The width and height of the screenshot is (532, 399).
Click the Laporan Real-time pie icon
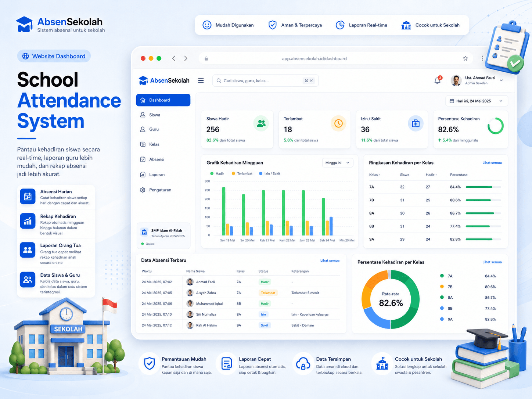[340, 25]
